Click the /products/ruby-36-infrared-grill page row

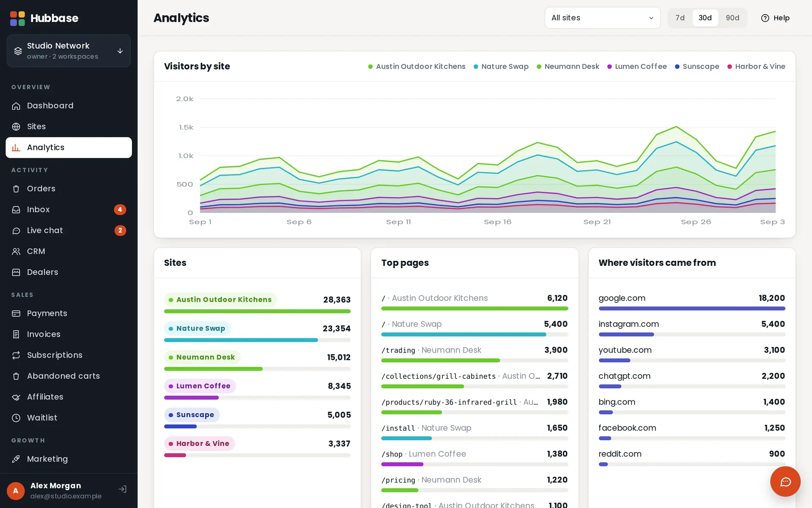pos(475,406)
